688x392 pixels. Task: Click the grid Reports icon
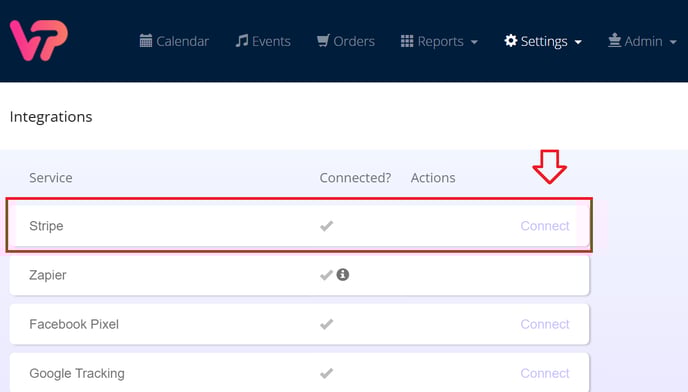coord(407,41)
